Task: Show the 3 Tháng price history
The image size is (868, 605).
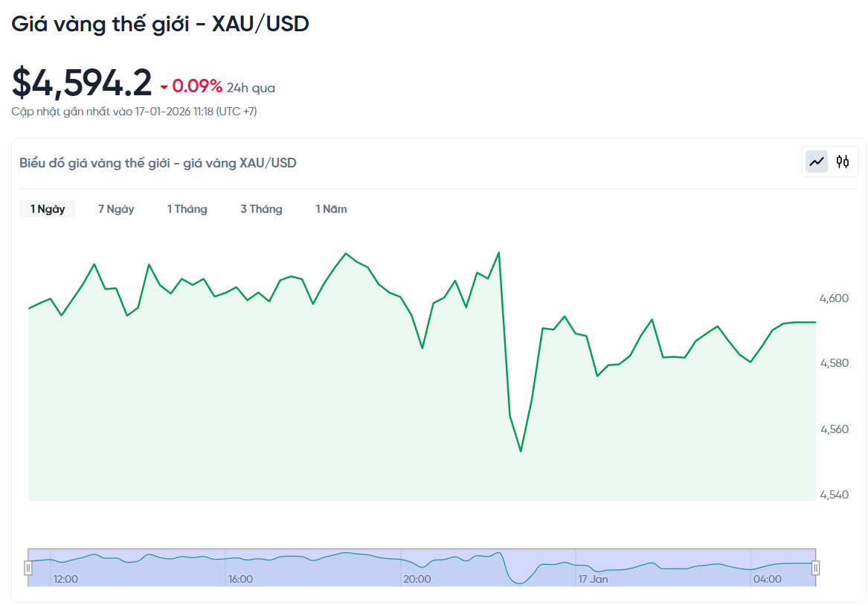Action: 261,209
